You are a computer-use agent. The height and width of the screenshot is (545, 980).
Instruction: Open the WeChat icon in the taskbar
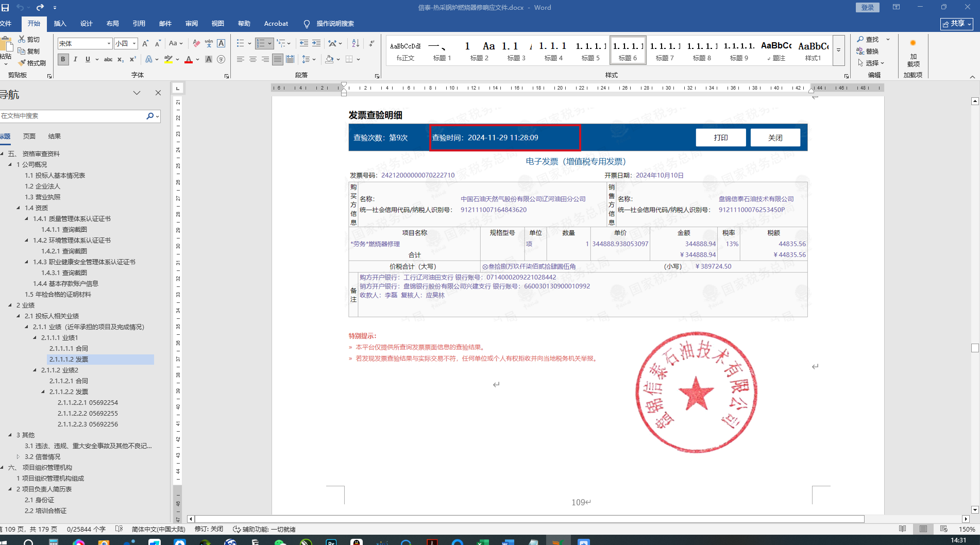pos(280,542)
